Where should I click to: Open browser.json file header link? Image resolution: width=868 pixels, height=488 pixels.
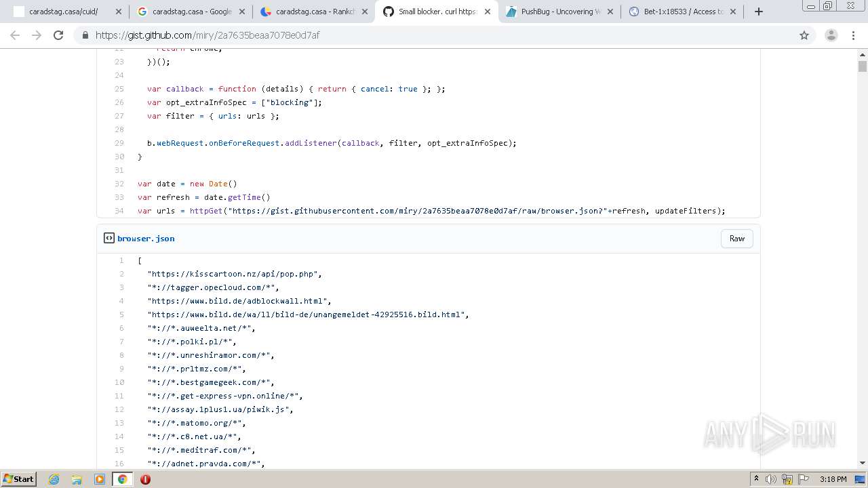[x=146, y=239]
